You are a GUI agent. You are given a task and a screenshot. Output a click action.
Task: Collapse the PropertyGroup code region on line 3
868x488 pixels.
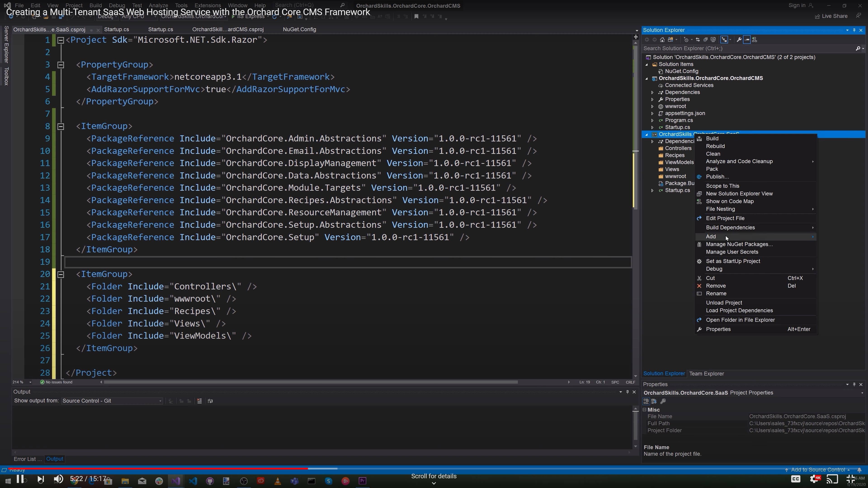61,65
